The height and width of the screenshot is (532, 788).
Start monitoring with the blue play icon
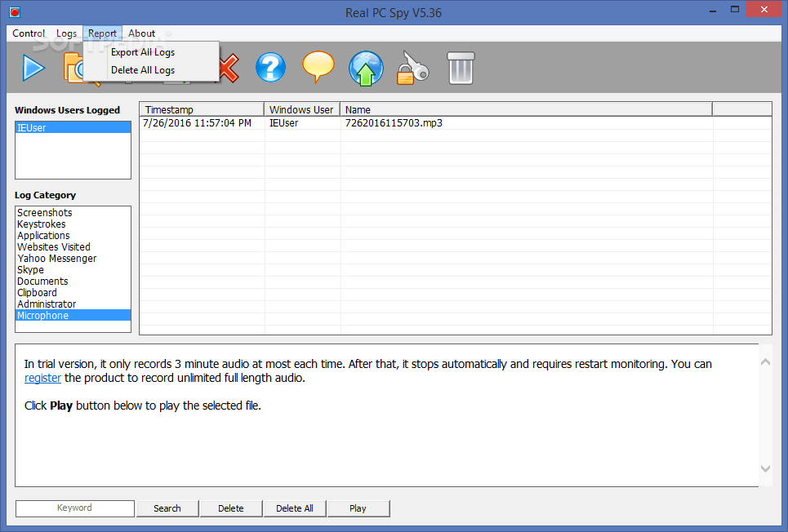point(33,68)
